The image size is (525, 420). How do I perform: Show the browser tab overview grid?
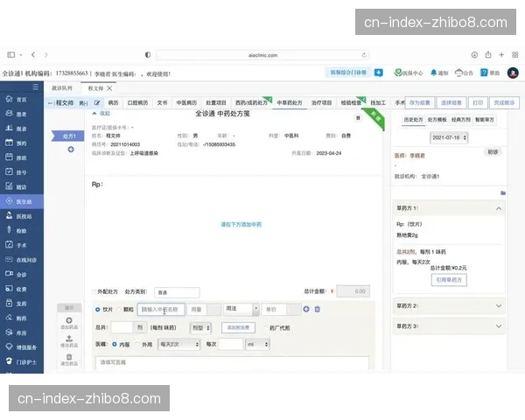515,54
